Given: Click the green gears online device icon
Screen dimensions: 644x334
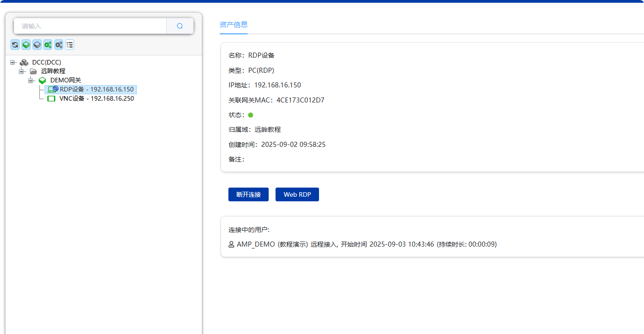Looking at the screenshot, I should (x=48, y=44).
